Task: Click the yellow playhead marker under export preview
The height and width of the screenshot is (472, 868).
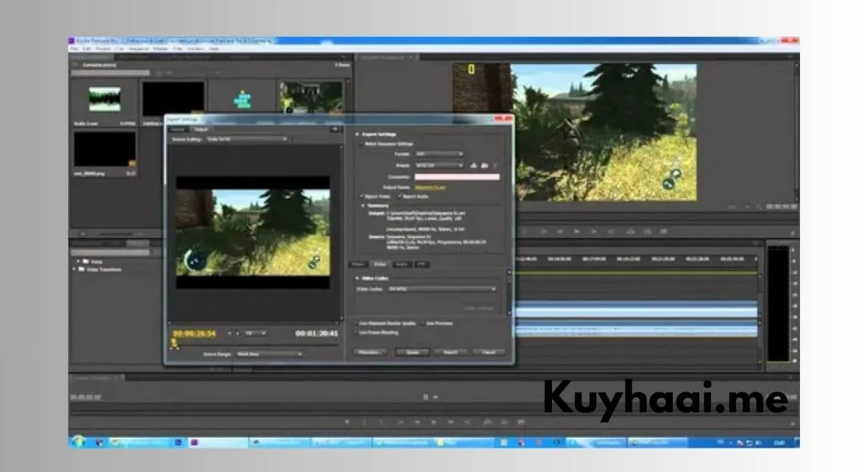Action: click(174, 343)
